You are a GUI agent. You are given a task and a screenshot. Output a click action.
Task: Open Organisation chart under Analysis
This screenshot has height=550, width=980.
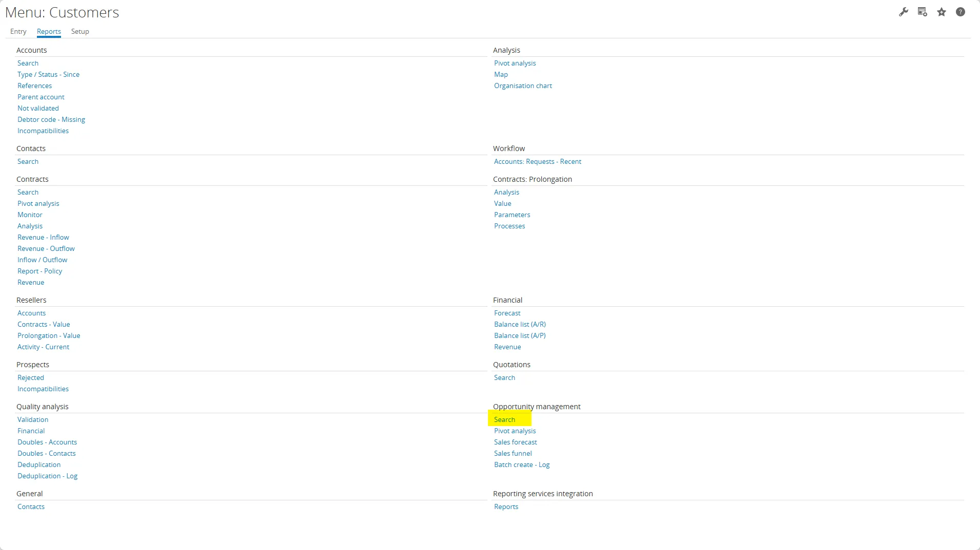523,86
